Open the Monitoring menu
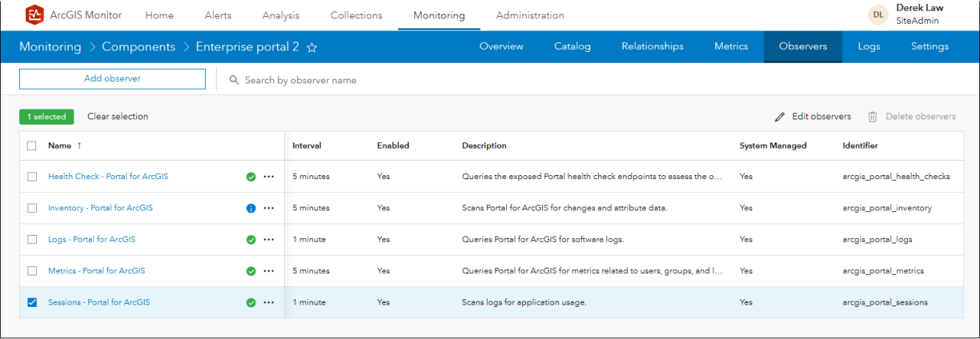Screen dimensions: 980x339 [x=439, y=15]
